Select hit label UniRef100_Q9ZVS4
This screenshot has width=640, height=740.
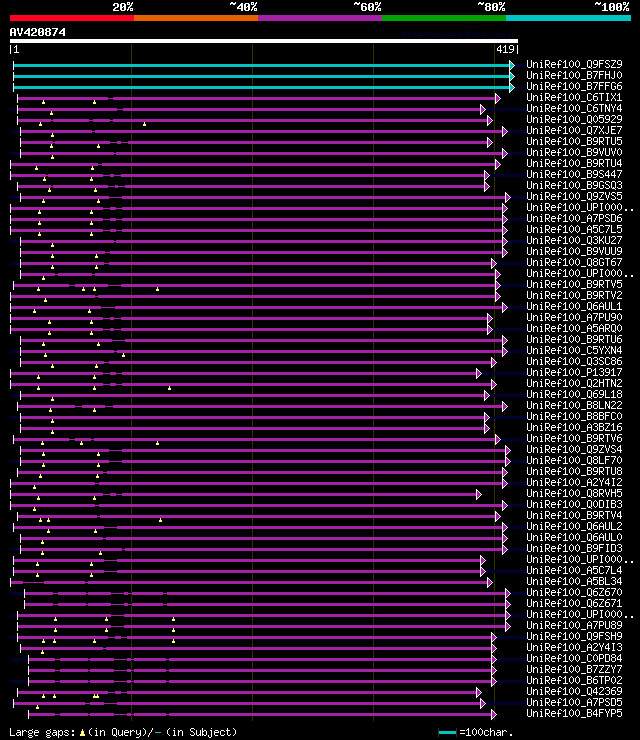[574, 449]
